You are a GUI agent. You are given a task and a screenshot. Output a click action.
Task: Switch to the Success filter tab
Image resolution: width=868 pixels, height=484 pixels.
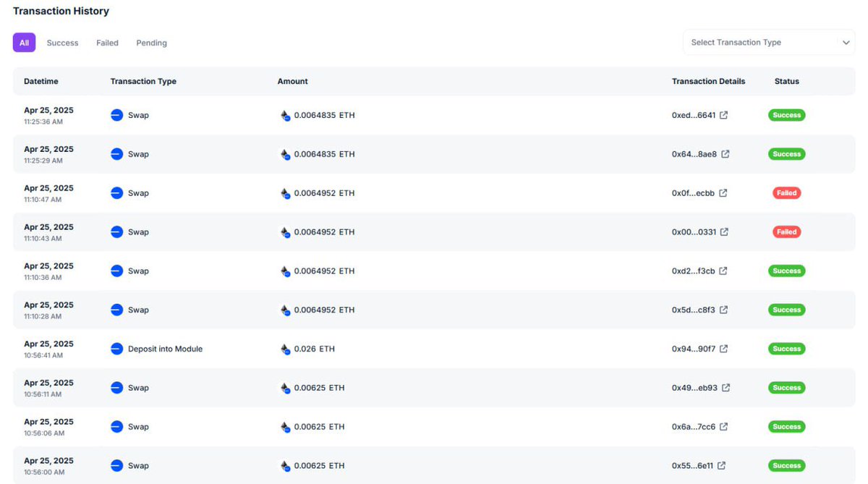pos(62,43)
